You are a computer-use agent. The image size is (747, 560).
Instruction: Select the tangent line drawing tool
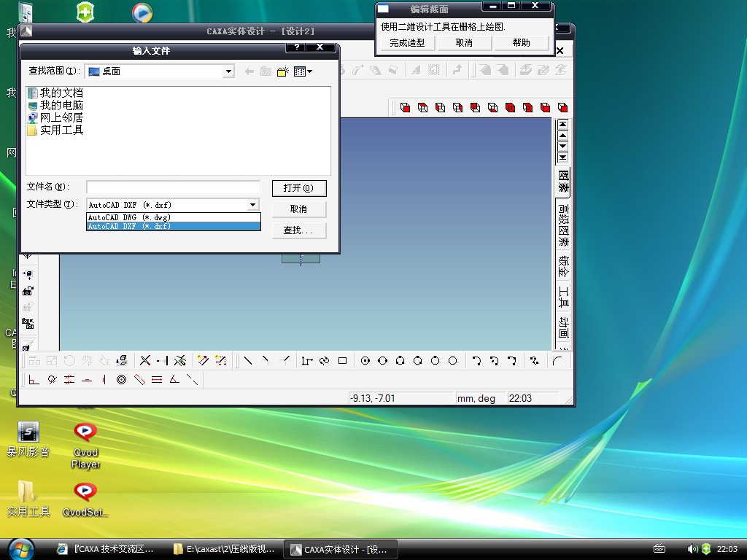click(x=266, y=360)
